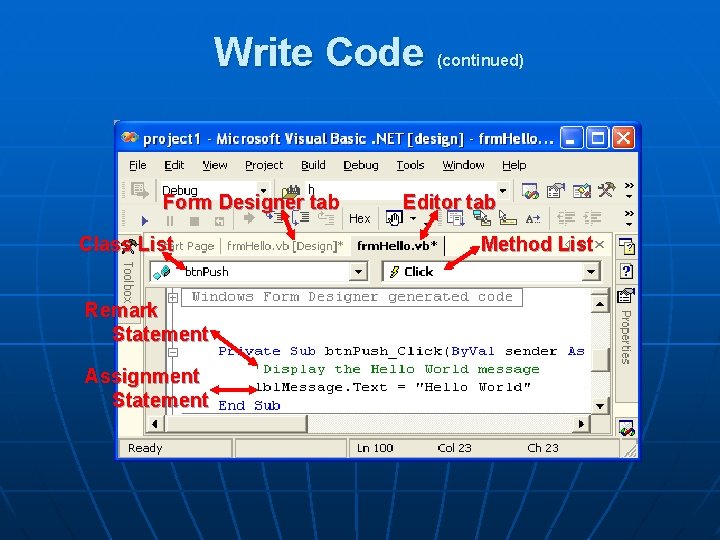Click horizontal scrollbar right arrow

[581, 424]
